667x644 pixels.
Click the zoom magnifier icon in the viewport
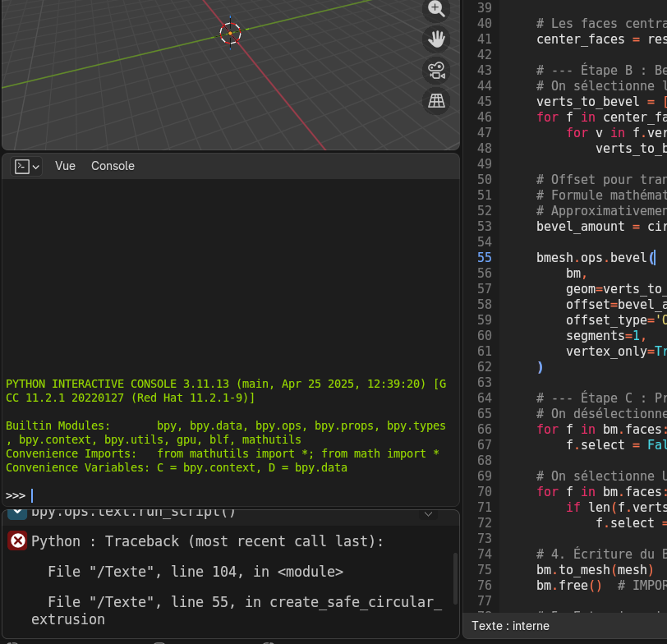coord(436,9)
